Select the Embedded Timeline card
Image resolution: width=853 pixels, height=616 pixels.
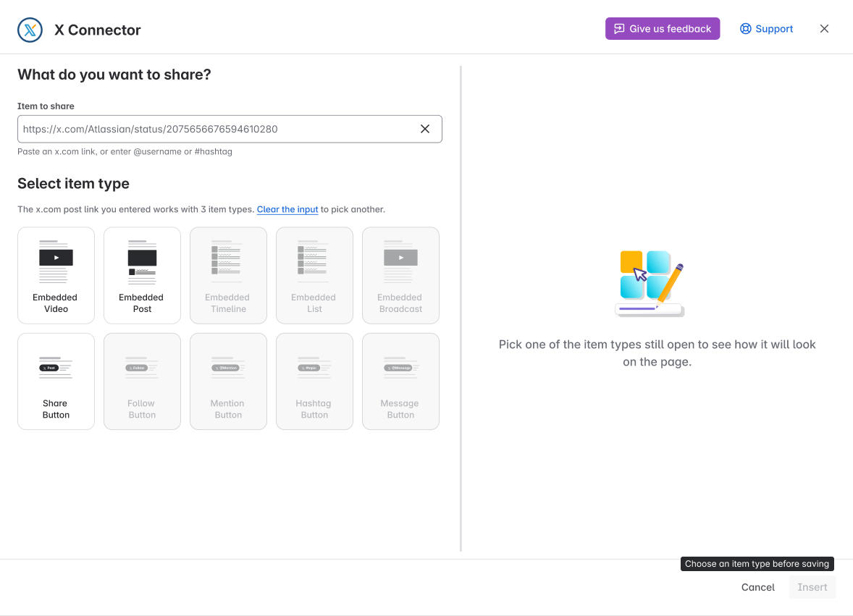tap(229, 275)
